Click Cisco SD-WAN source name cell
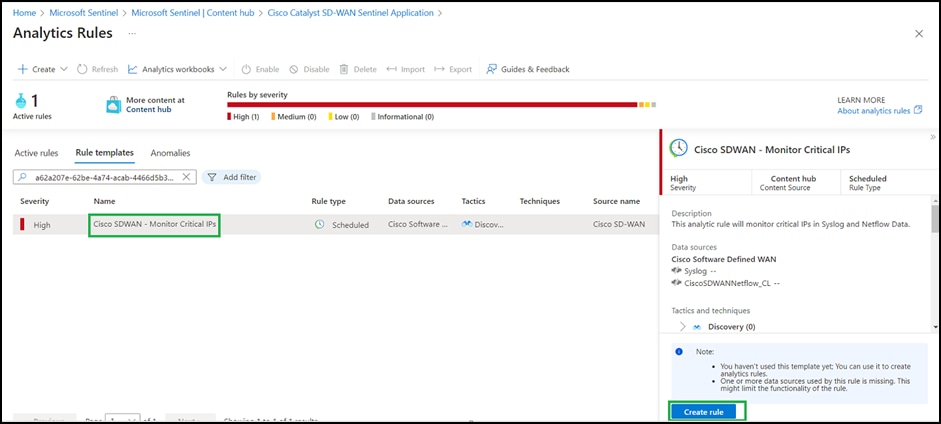Image resolution: width=941 pixels, height=424 pixels. (619, 225)
